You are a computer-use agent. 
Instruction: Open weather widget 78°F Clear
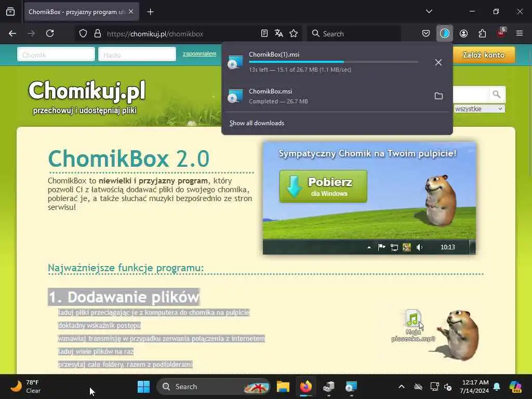click(25, 387)
